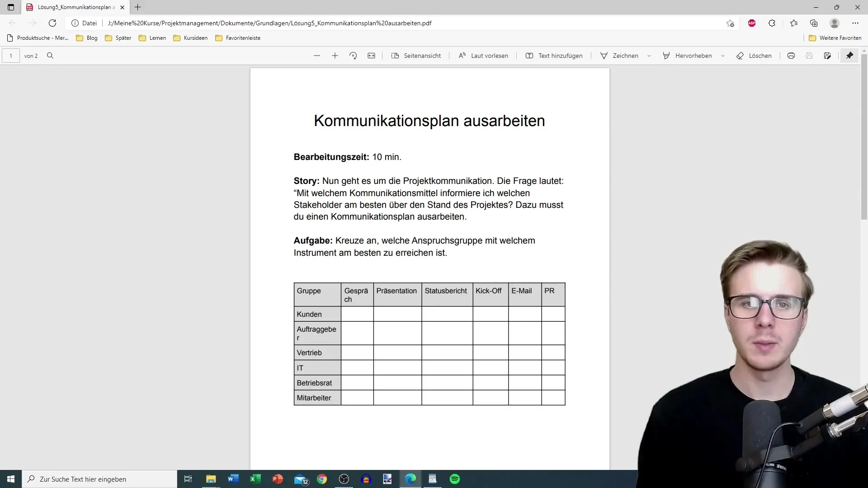Screen dimensions: 868x488
Task: Launch Word from the taskbar
Action: pyautogui.click(x=233, y=479)
